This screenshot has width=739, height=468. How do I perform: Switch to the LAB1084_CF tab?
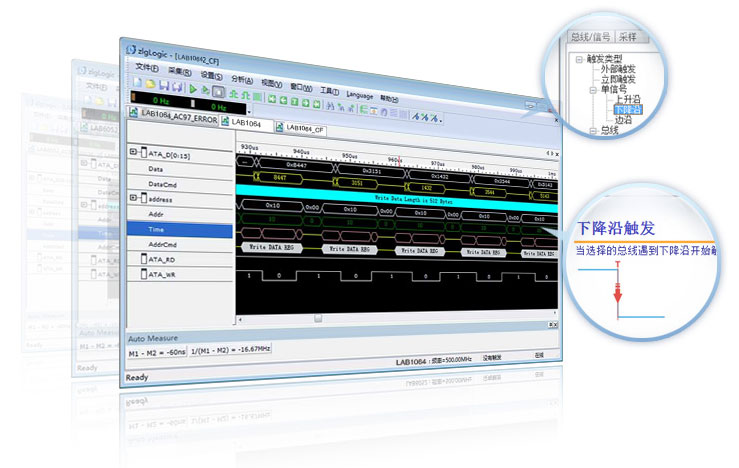pos(300,128)
